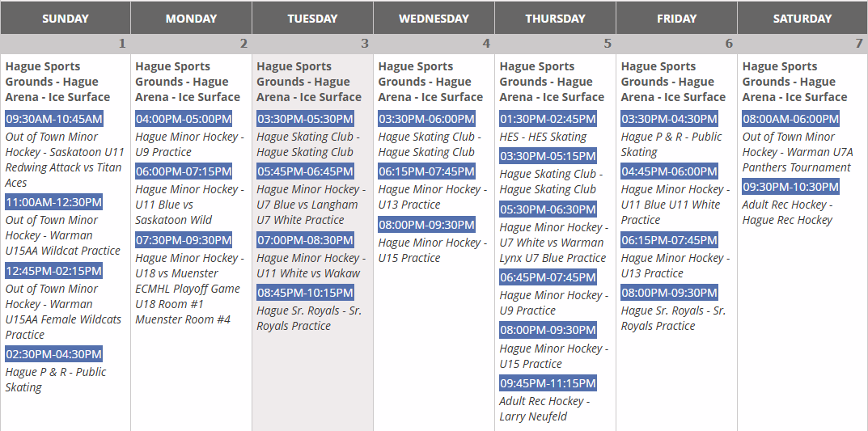Open the Warman U7A Panthers Tournament event
Screen dimensions: 868x431
tap(798, 152)
